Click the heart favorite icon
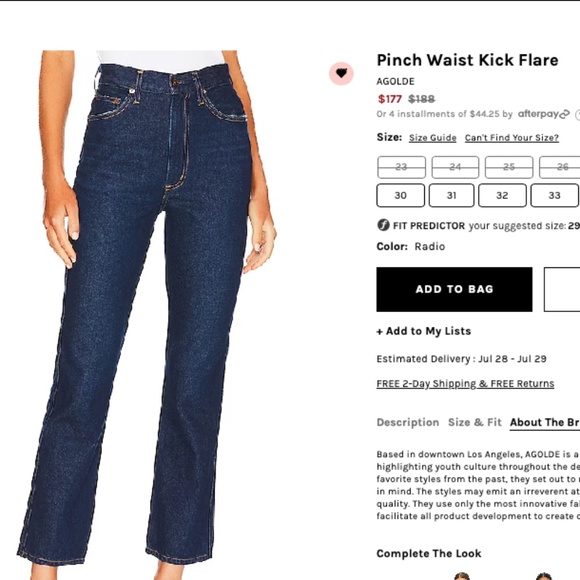Viewport: 580px width, 580px height. 341,73
